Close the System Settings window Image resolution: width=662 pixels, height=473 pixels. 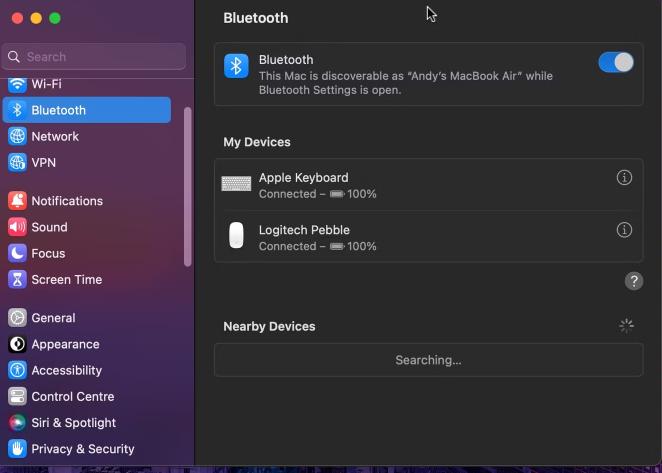(x=17, y=18)
